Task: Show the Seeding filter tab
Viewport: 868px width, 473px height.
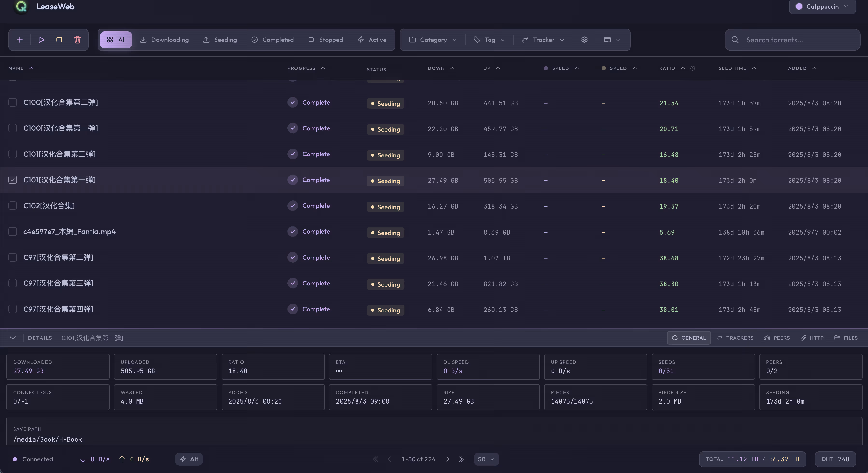Action: [220, 40]
